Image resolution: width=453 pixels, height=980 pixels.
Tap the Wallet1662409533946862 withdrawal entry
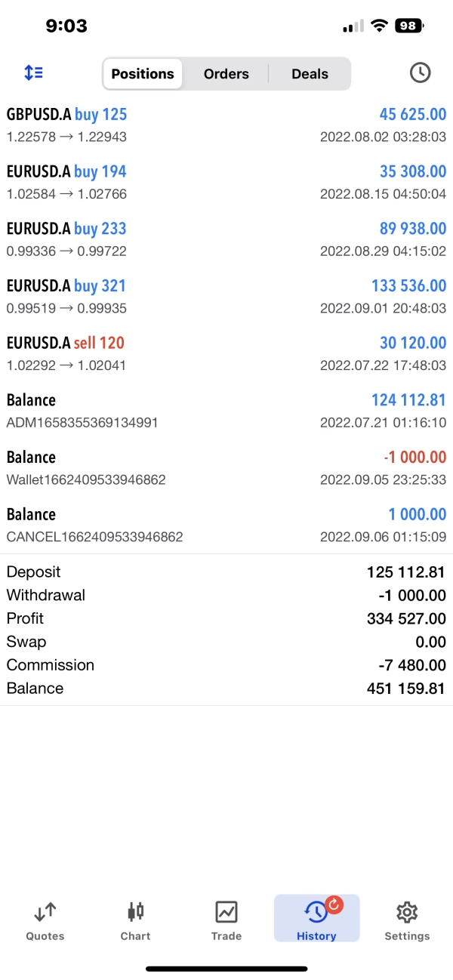(226, 468)
